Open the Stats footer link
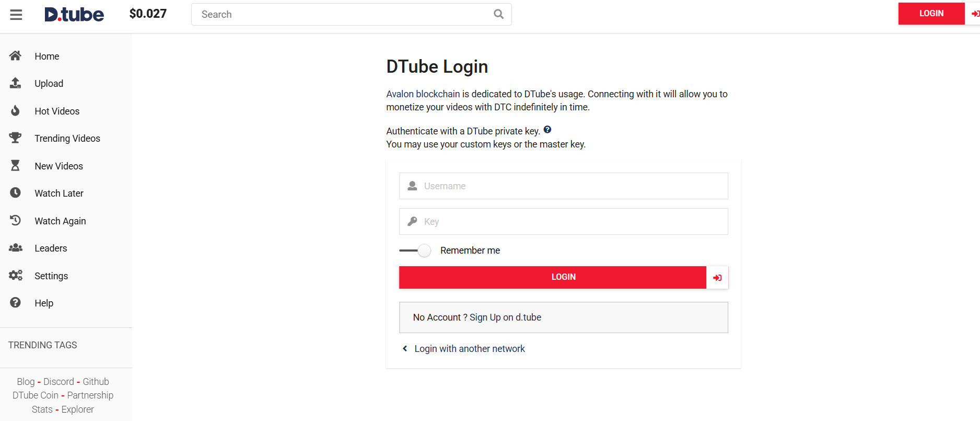This screenshot has height=421, width=980. (x=42, y=409)
